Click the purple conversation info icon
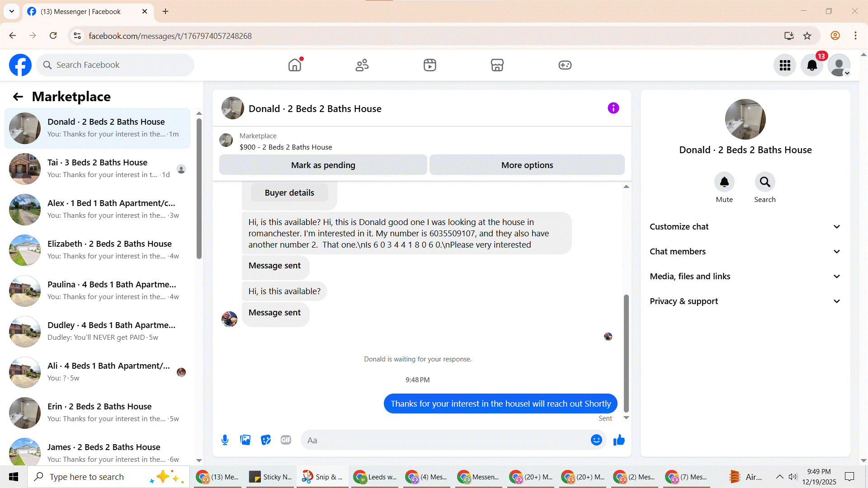This screenshot has width=868, height=488. click(x=613, y=108)
